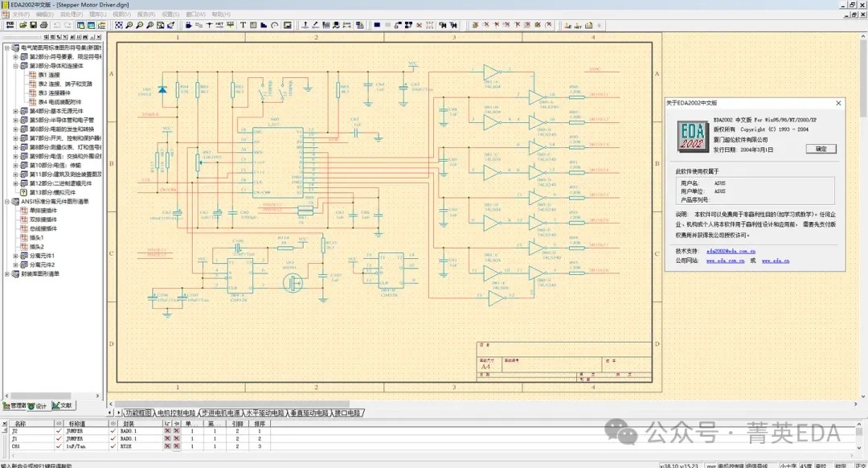
Task: Expand the 分离元件1 tree node
Action: 16,256
